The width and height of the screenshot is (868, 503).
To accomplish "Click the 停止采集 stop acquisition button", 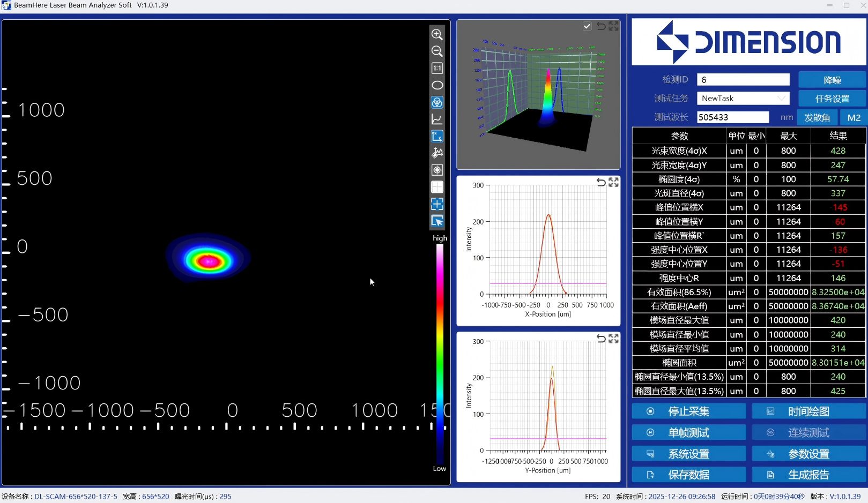I will [x=688, y=411].
